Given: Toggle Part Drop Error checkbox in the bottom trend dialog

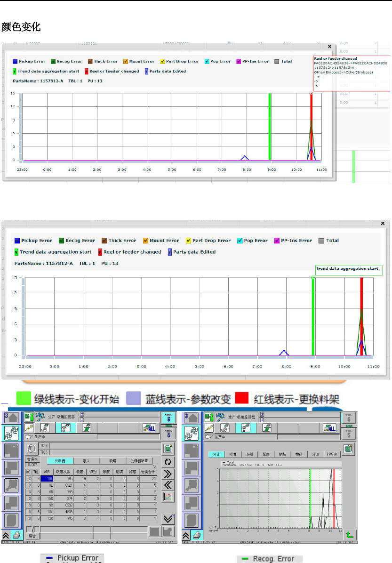Looking at the screenshot, I should click(188, 241).
